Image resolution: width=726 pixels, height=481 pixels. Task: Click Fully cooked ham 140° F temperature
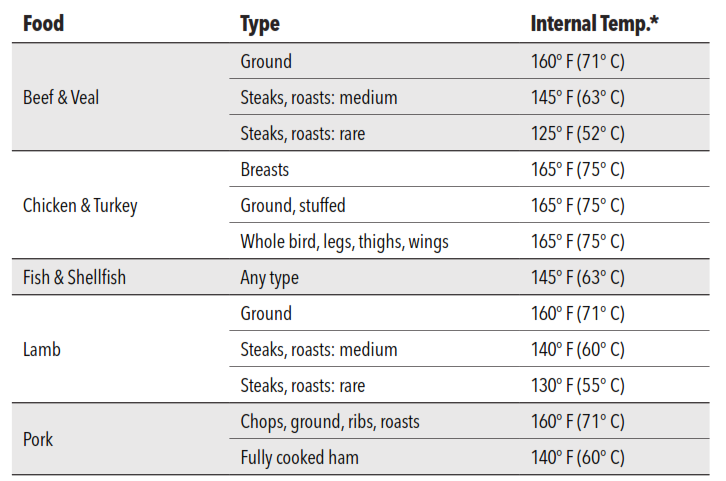pos(578,457)
